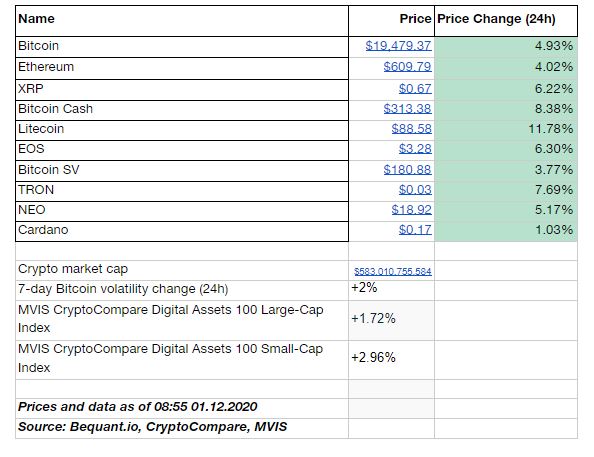Click the NEO price link $18.92
594x457 pixels.
pos(411,210)
